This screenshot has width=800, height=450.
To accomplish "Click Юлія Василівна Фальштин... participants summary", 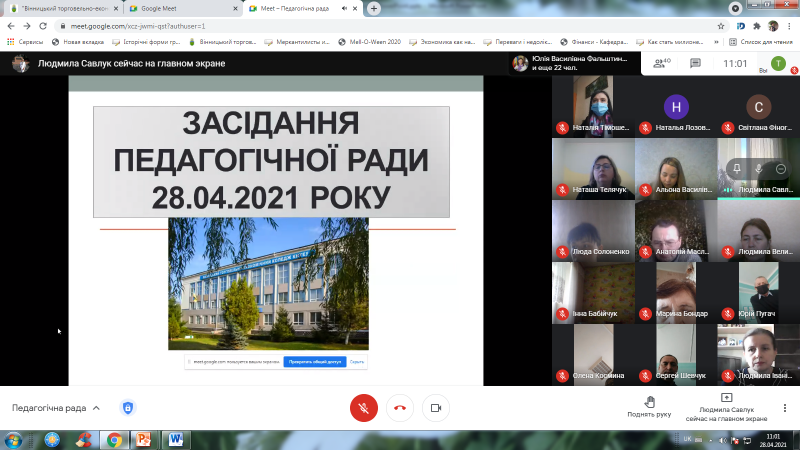I will click(x=574, y=63).
